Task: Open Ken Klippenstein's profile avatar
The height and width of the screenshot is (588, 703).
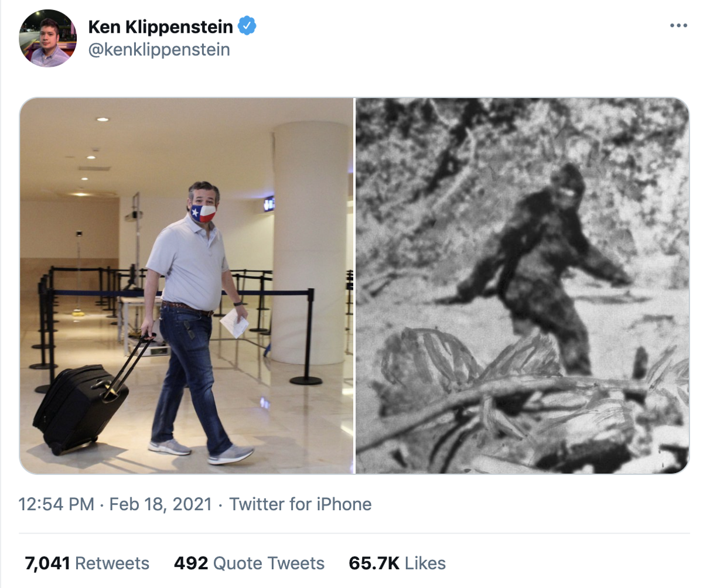Action: 48,39
